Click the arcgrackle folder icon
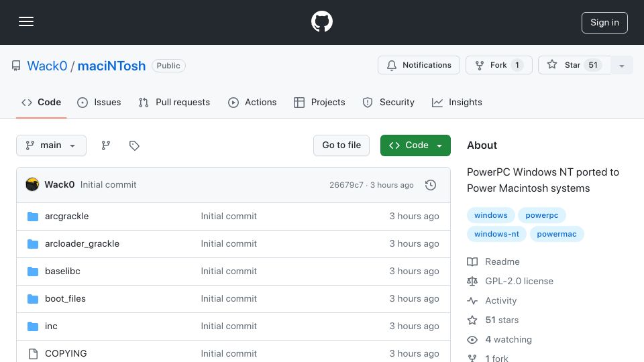 (x=33, y=217)
